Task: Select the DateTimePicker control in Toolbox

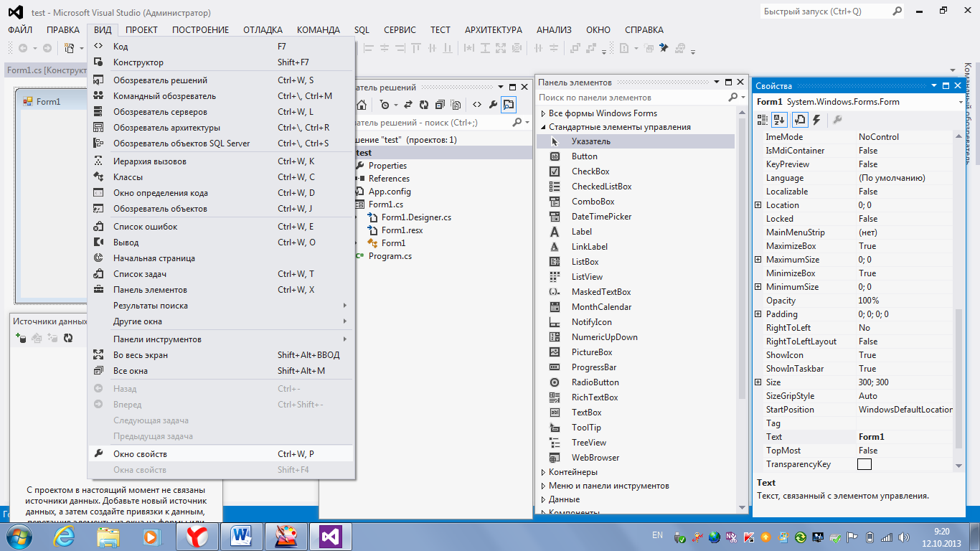Action: [x=636, y=217]
